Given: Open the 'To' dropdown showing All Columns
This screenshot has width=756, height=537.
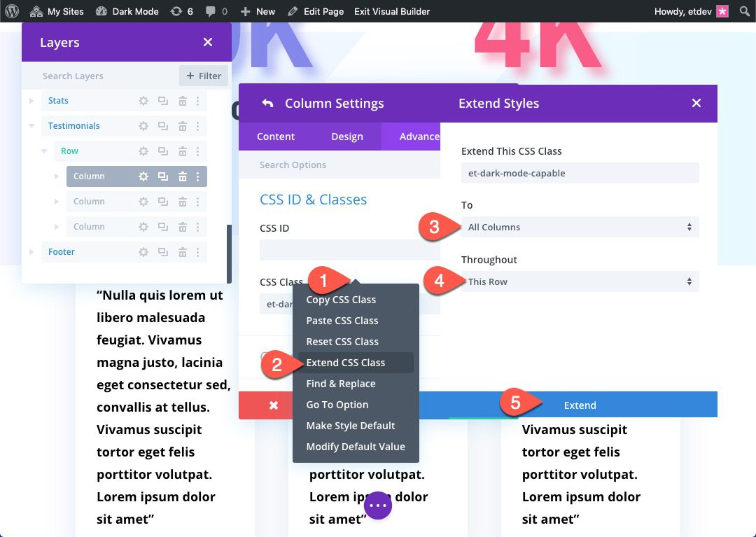Looking at the screenshot, I should (x=580, y=227).
